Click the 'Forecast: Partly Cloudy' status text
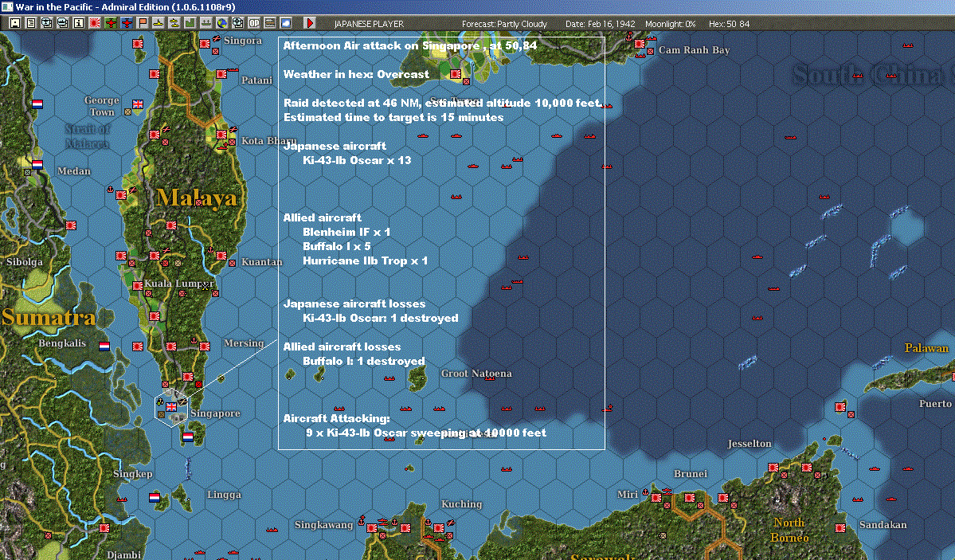 pos(504,24)
